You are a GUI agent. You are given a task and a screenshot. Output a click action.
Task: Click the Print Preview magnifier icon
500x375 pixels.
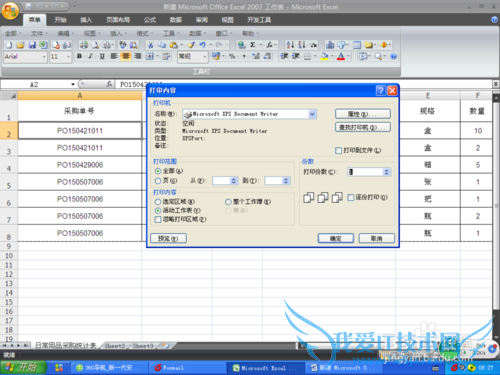tap(95, 45)
